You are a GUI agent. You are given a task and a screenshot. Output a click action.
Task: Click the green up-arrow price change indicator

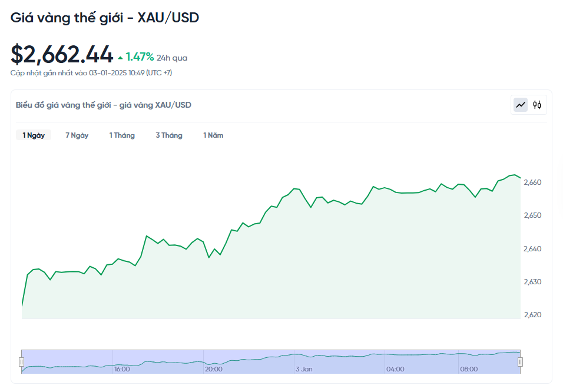pos(120,58)
